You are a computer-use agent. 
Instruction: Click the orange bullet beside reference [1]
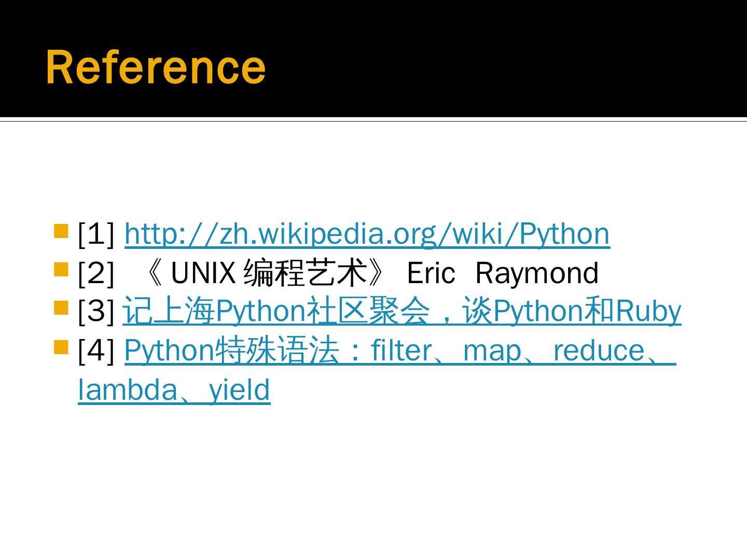tap(61, 230)
